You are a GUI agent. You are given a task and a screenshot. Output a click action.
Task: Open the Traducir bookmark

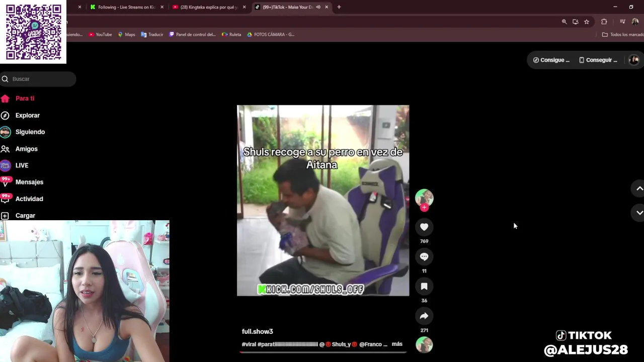(x=152, y=34)
